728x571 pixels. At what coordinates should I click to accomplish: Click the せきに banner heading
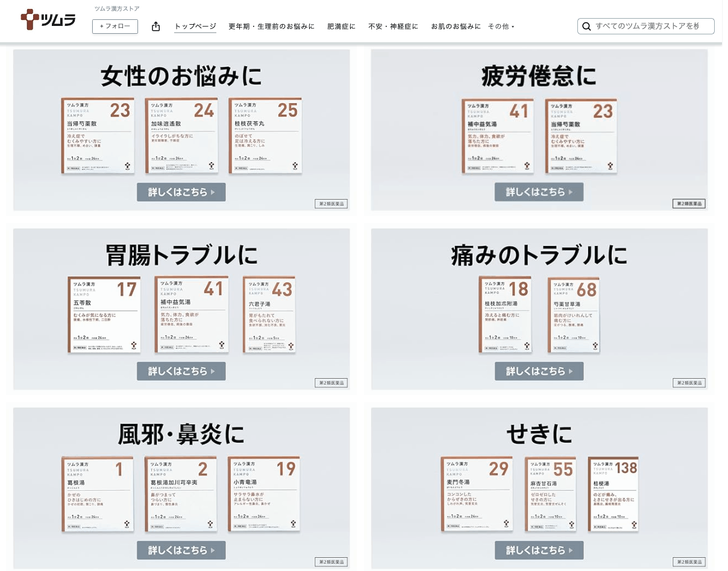[x=539, y=435]
